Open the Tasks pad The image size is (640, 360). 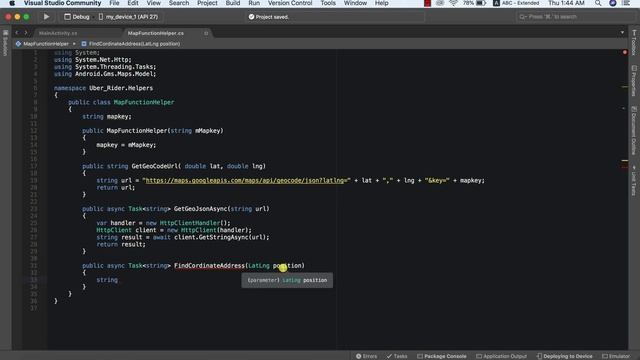(x=397, y=356)
